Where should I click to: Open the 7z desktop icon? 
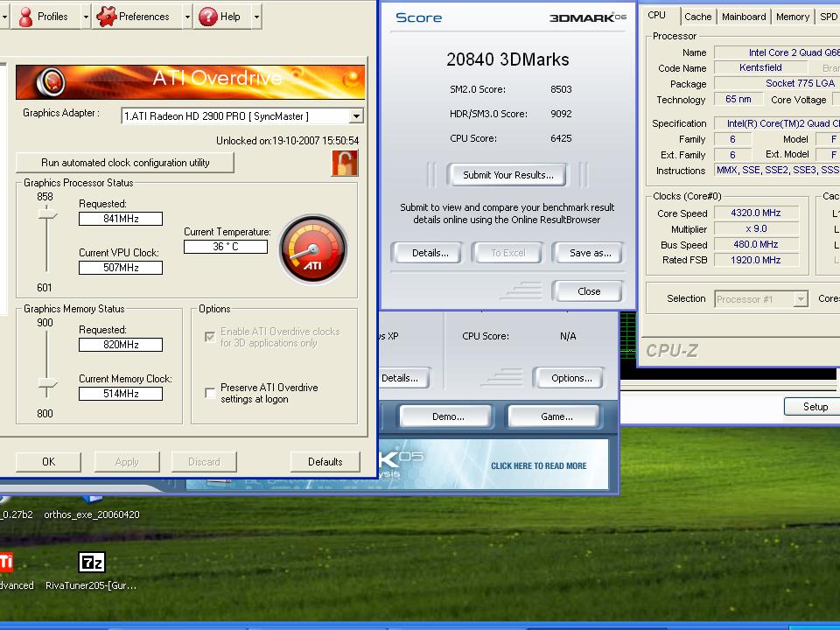[x=92, y=563]
